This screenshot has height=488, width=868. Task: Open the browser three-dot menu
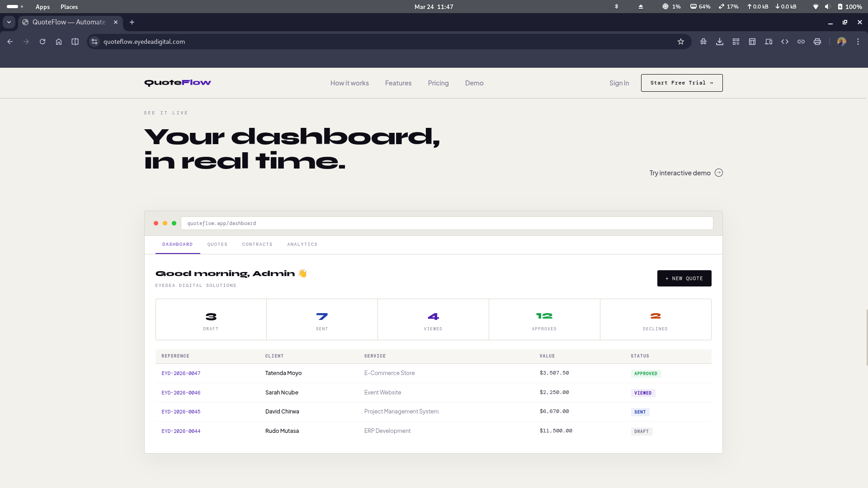[858, 42]
